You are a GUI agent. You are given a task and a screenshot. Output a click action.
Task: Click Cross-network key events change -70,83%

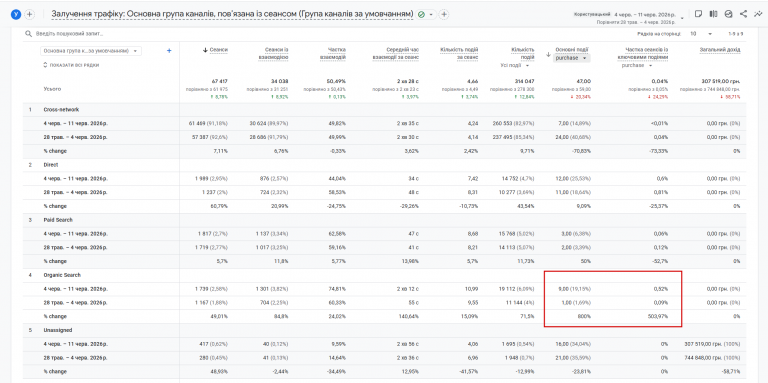(x=581, y=151)
